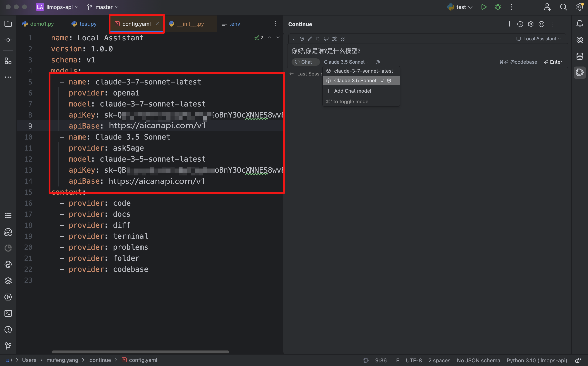The height and width of the screenshot is (366, 588).
Task: Open the Hugging Face tool window
Action: (8, 232)
